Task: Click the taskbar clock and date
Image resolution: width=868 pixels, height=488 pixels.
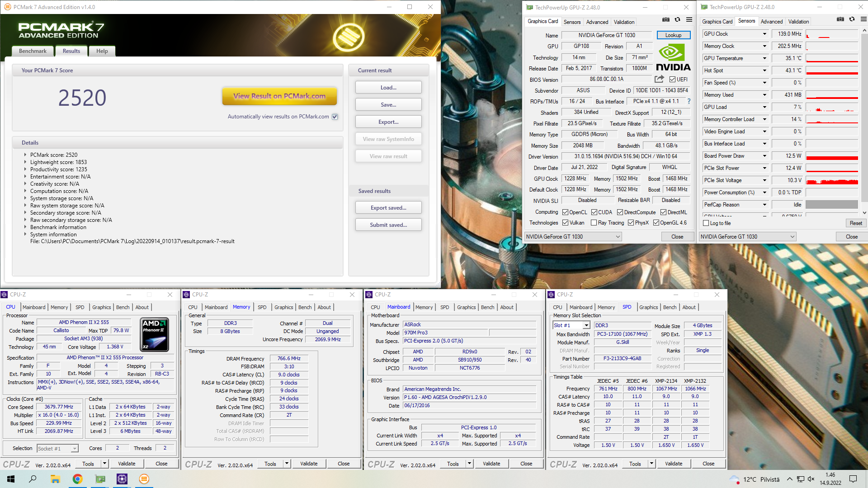Action: click(830, 479)
